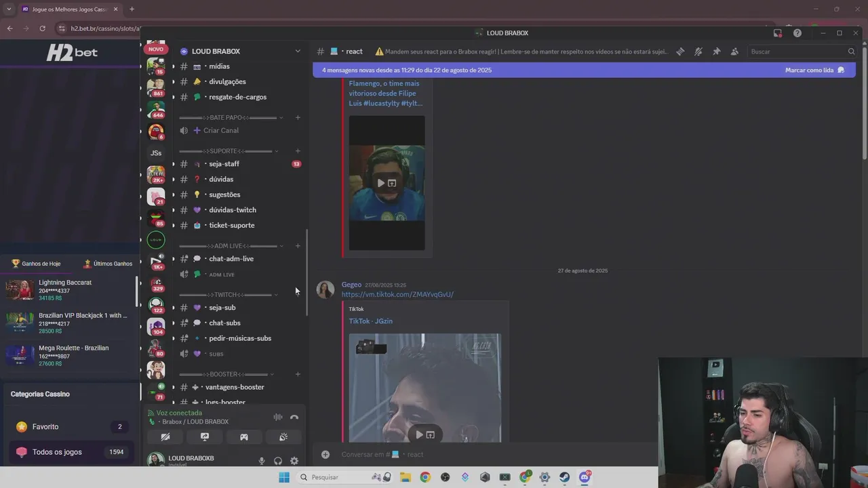Open Flamengo video embed title link
Viewport: 868px width, 488px height.
385,94
